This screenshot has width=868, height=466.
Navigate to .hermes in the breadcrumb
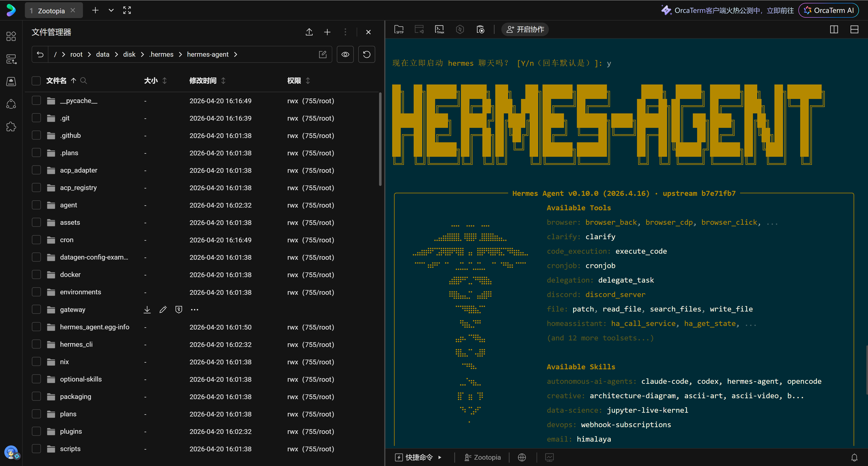click(161, 54)
